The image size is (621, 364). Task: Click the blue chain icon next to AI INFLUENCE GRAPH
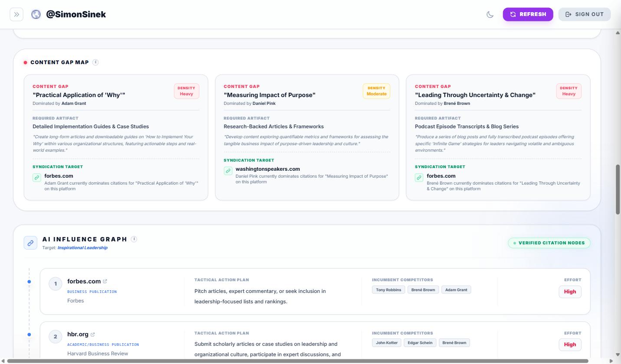[x=30, y=242]
